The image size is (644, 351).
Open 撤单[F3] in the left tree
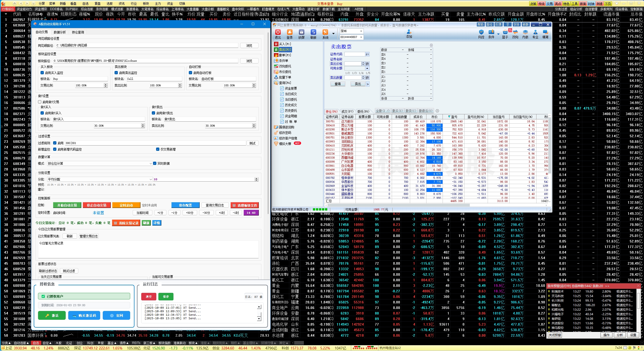coord(284,55)
